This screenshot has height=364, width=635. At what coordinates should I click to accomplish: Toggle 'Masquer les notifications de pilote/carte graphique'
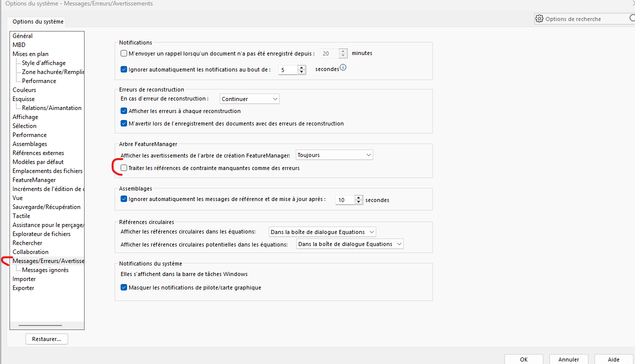coord(124,287)
